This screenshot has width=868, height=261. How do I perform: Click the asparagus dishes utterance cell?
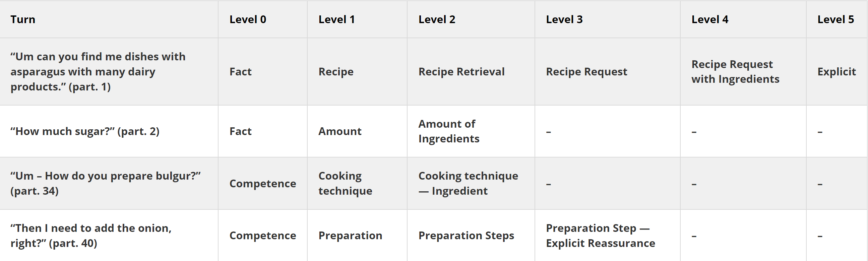(x=98, y=71)
